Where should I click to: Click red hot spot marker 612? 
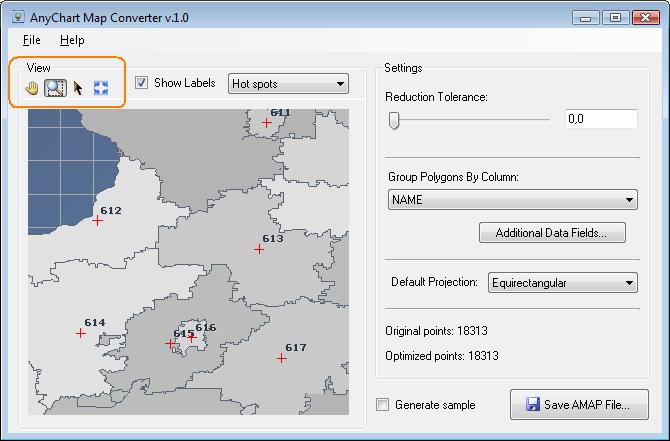(97, 220)
